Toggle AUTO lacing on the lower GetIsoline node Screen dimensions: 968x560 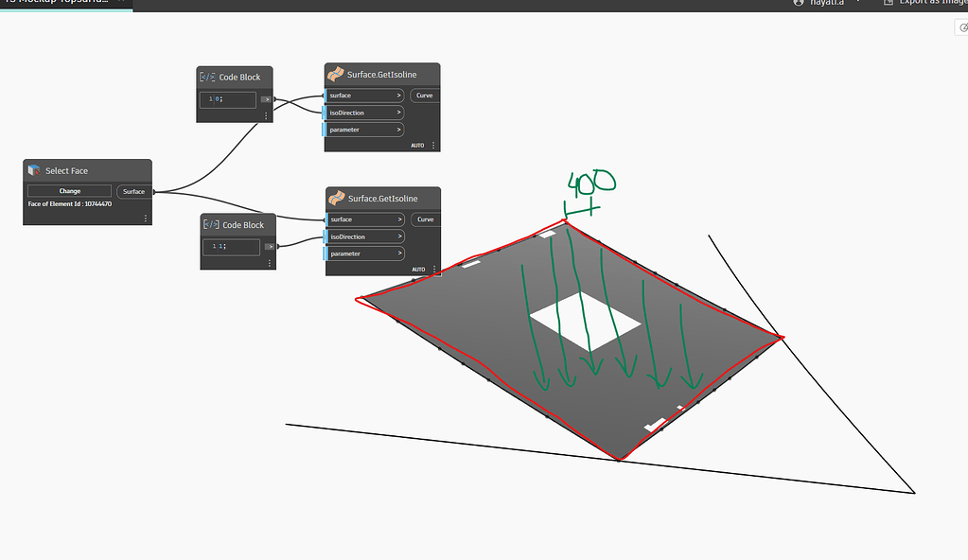(x=417, y=269)
